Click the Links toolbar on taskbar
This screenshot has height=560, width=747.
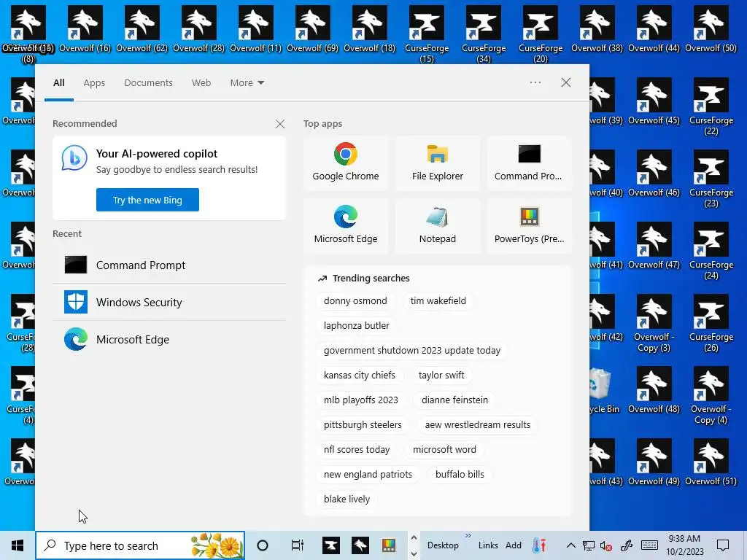[488, 545]
